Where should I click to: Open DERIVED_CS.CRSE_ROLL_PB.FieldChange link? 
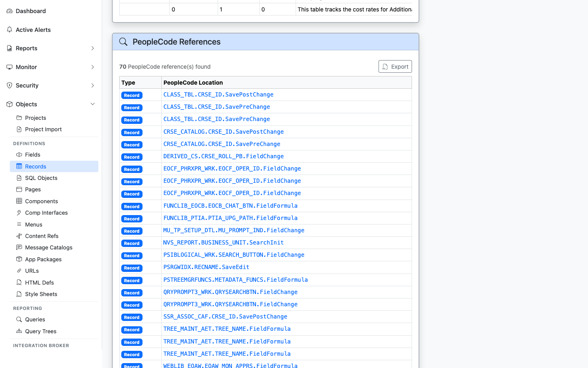point(223,156)
